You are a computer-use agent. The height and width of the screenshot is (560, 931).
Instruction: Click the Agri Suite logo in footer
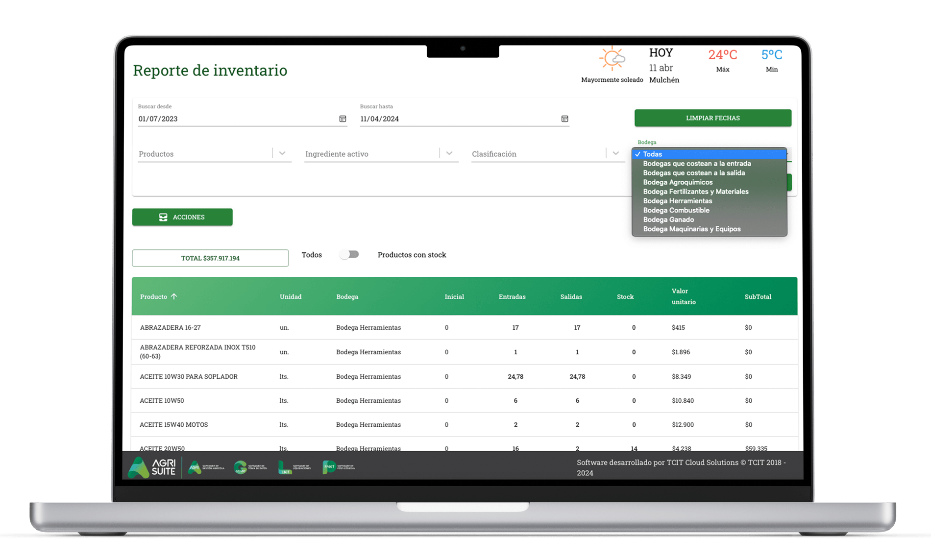point(152,467)
